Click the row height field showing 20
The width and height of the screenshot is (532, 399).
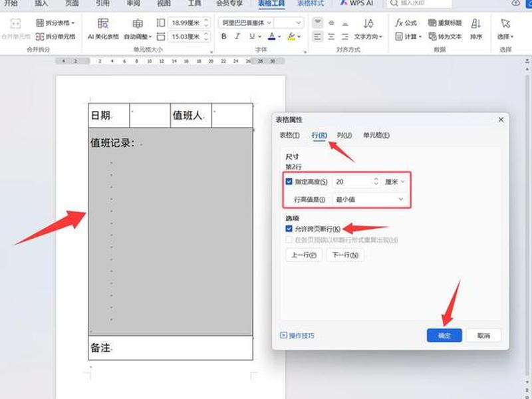pos(352,182)
